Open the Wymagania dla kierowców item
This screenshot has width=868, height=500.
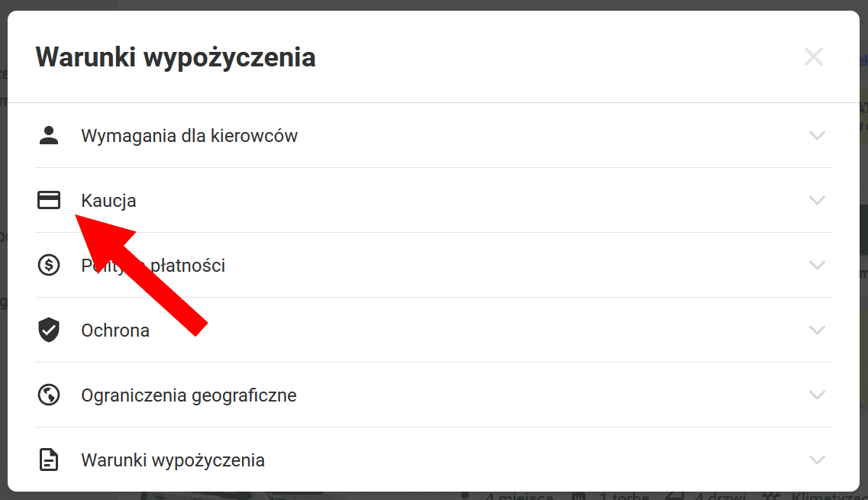pos(189,136)
